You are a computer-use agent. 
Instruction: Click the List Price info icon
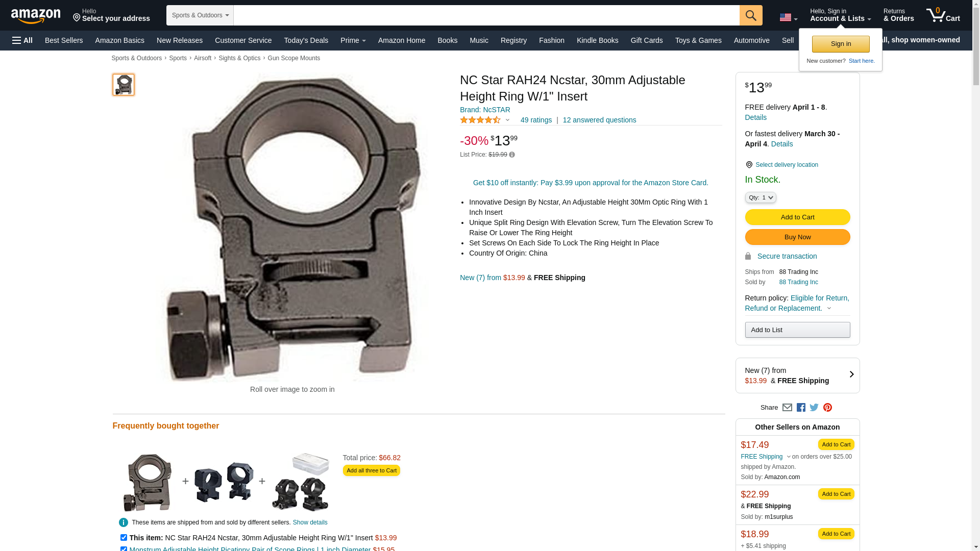512,155
